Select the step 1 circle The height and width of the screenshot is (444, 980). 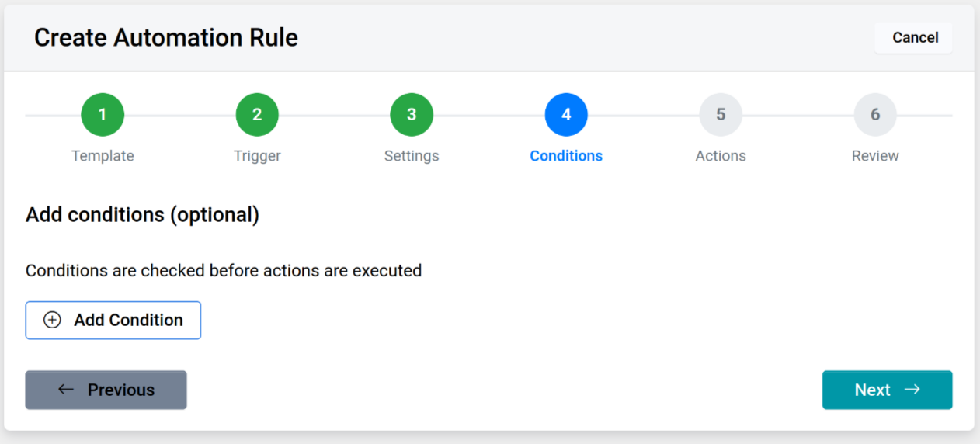(103, 115)
